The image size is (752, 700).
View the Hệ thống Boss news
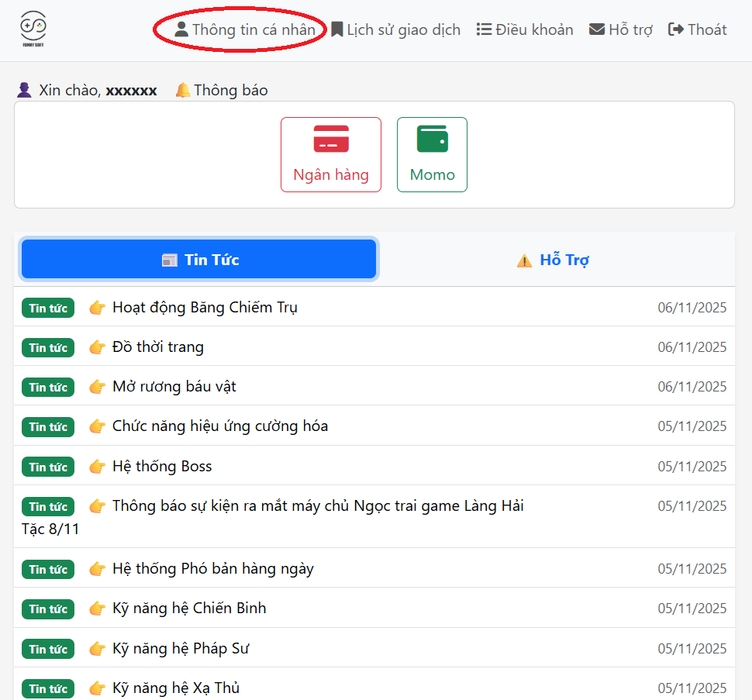coord(161,466)
